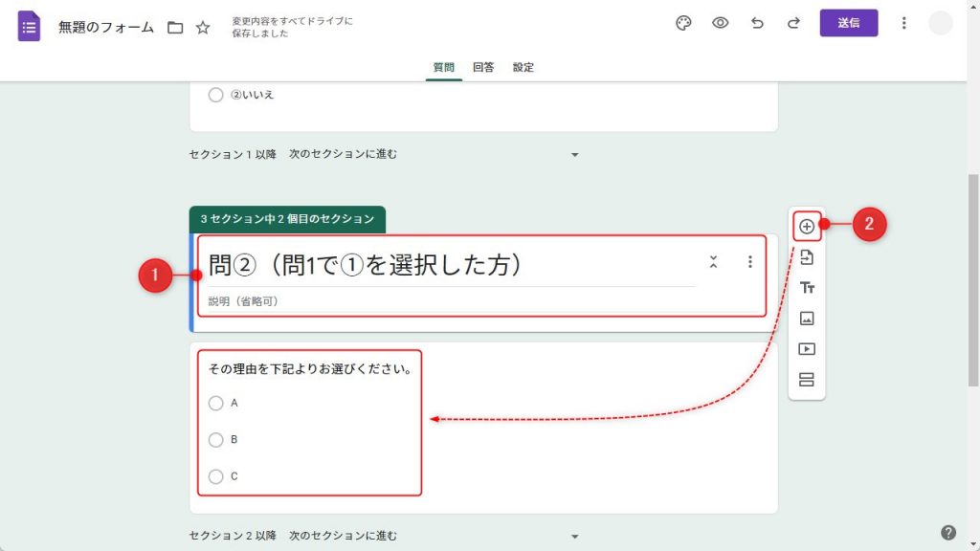Select radio option C
Screen dimensions: 980x551
(x=215, y=476)
